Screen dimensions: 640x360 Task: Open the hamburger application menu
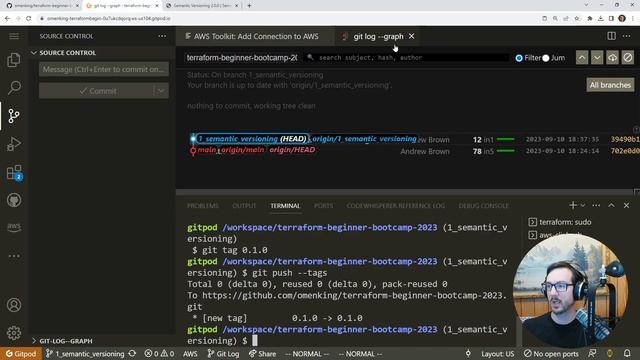point(14,36)
